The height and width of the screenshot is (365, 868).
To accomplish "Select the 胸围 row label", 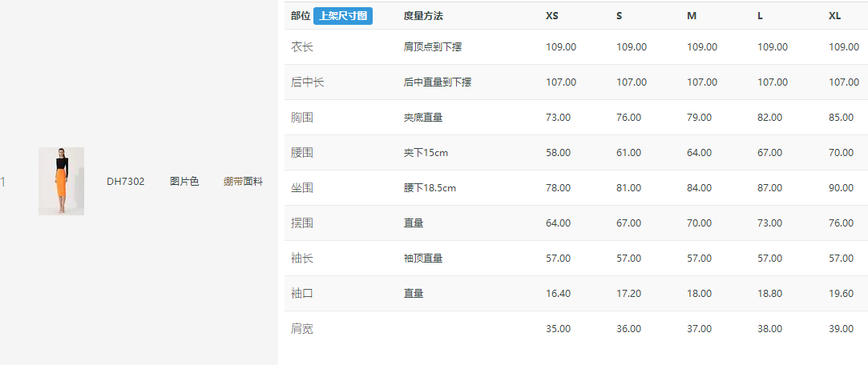I will 301,117.
